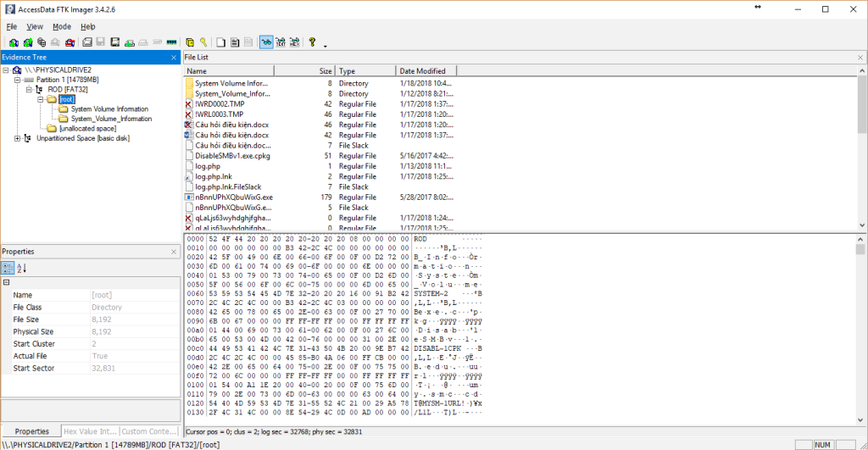The image size is (868, 450).
Task: Click File List scroll down arrow
Action: [x=862, y=225]
